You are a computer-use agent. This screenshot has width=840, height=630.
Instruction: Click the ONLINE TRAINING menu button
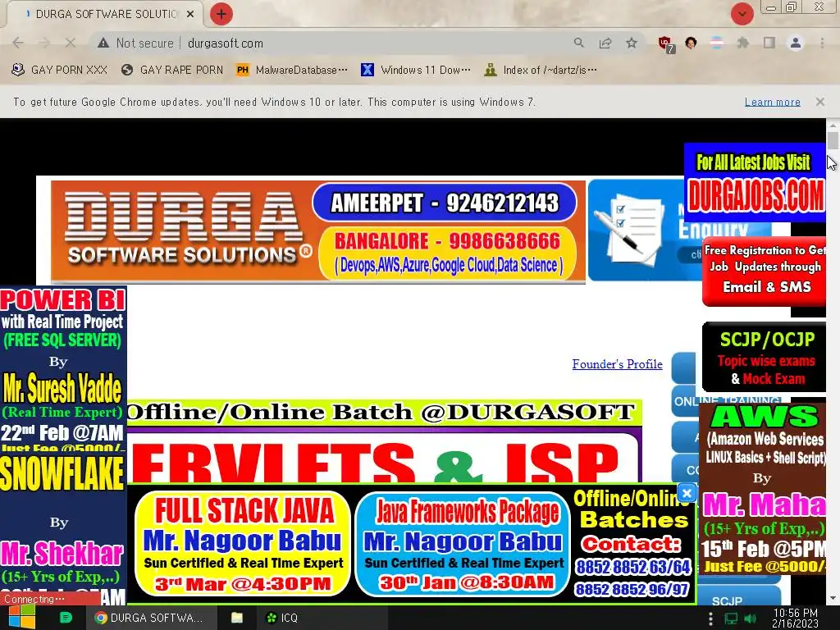point(686,400)
